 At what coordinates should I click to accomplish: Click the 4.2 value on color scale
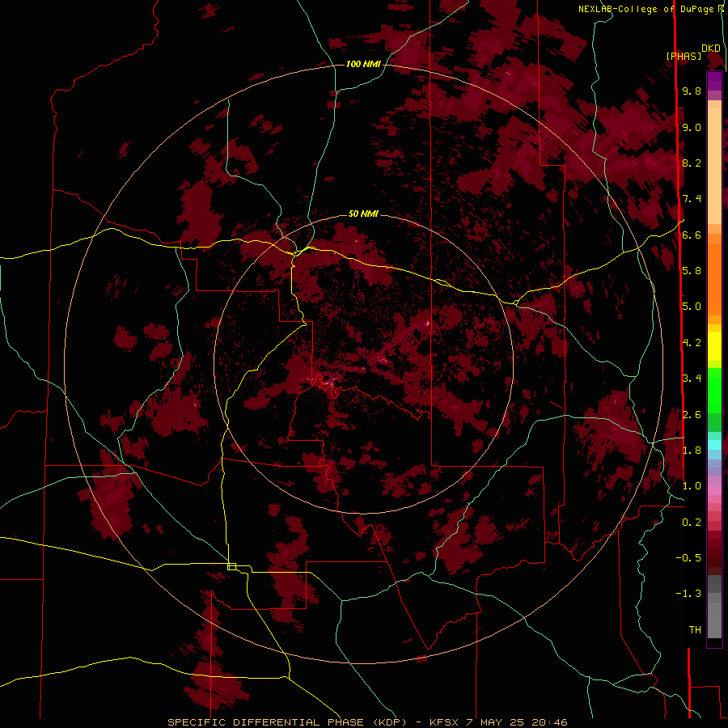[692, 342]
